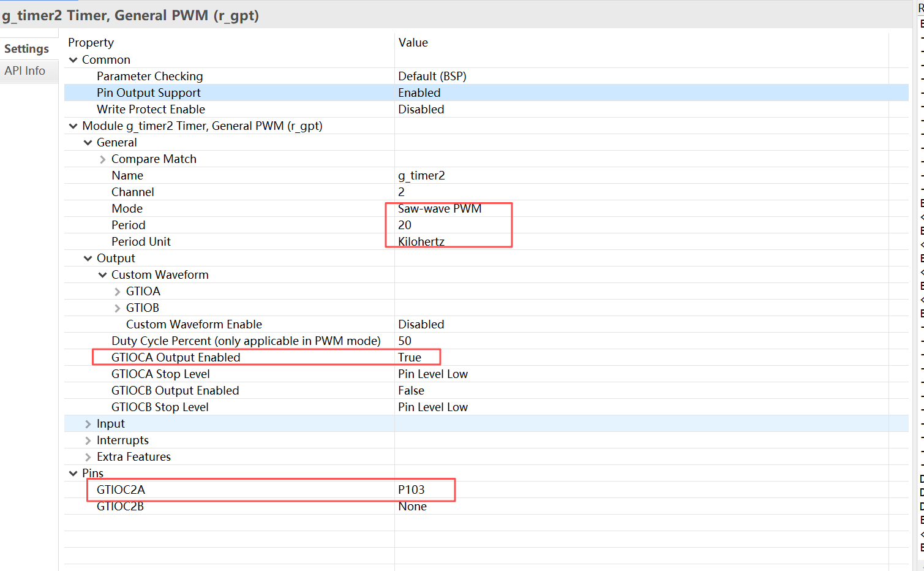Expand the GTIOB node
The width and height of the screenshot is (924, 571).
(x=118, y=308)
